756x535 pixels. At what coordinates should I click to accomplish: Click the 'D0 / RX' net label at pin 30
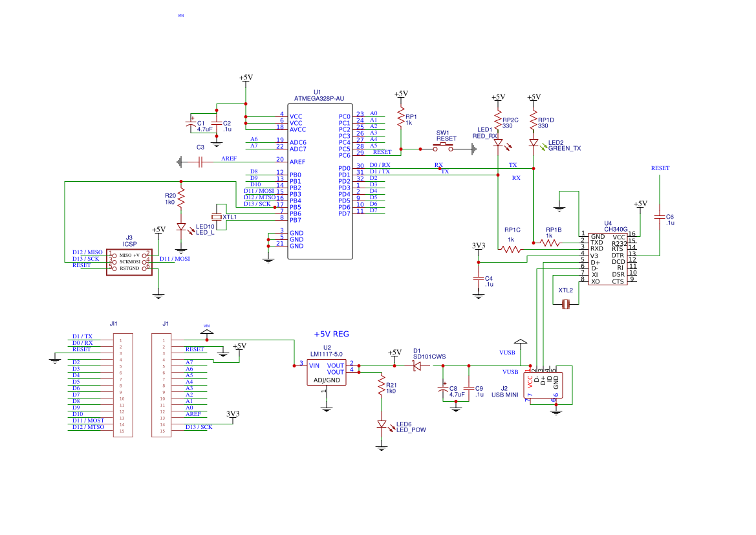coord(380,165)
